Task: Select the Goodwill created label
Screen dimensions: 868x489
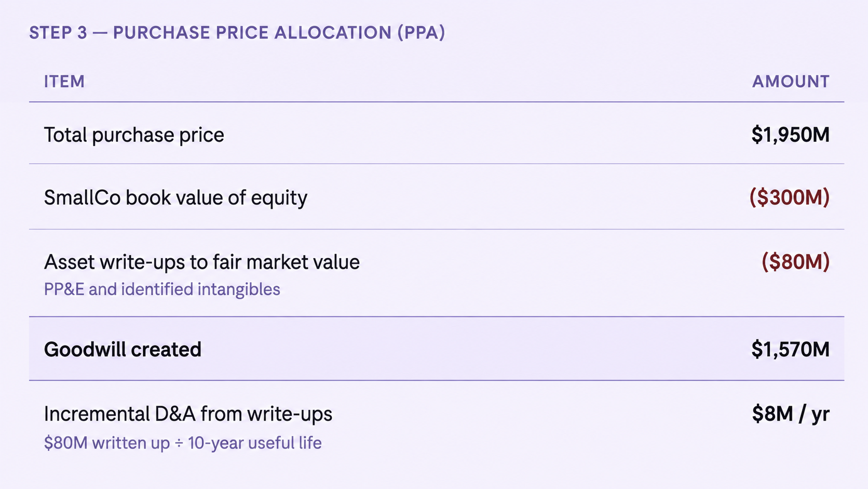Action: point(123,350)
